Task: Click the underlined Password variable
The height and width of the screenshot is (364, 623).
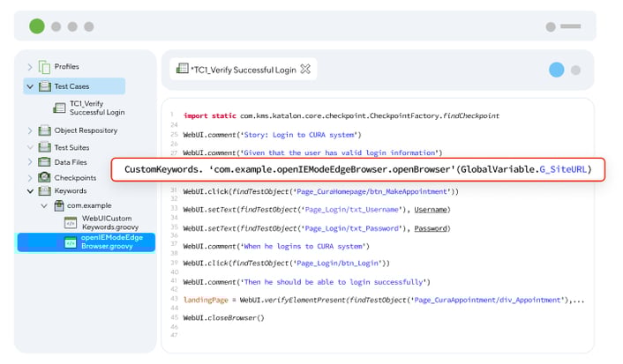Action: (x=431, y=228)
